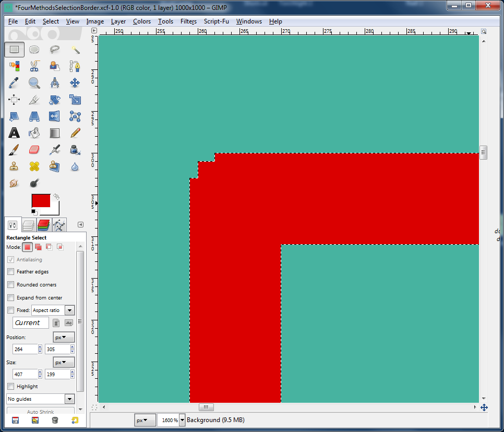Switch to the Channels dock tab

43,225
